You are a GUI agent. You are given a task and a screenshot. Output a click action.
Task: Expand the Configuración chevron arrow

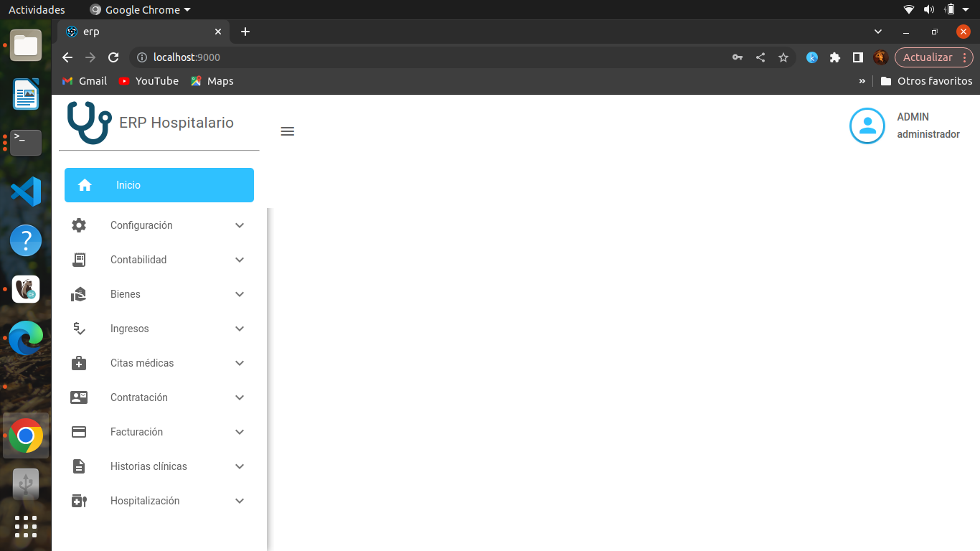pyautogui.click(x=240, y=225)
